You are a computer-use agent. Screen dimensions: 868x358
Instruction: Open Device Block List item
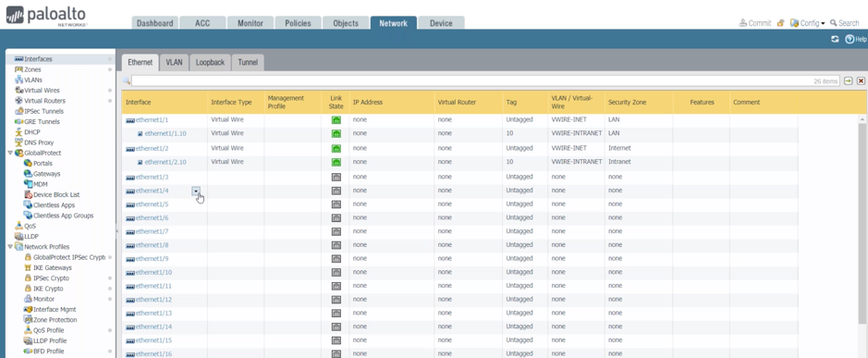(55, 194)
